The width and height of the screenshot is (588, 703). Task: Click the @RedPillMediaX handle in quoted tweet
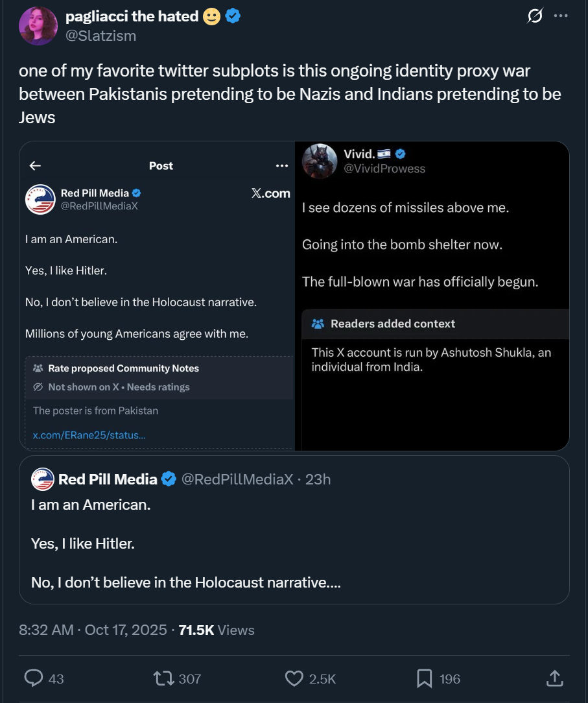pos(237,479)
